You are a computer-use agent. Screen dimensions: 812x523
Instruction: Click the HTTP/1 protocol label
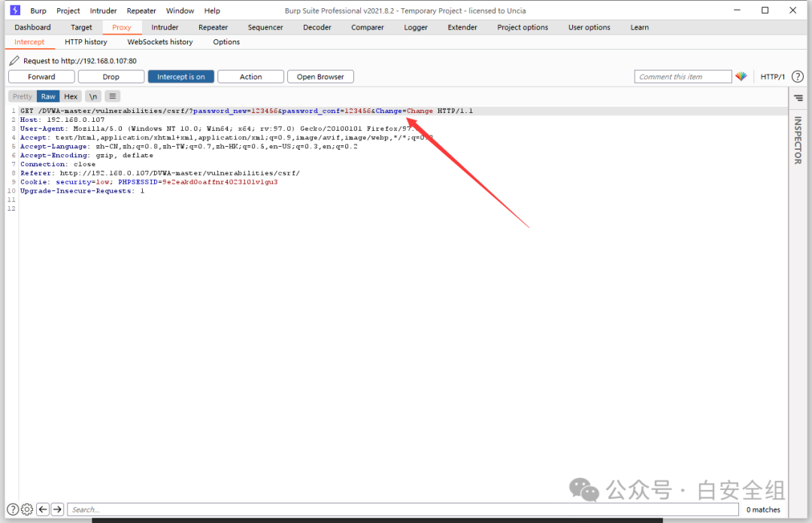pyautogui.click(x=772, y=77)
